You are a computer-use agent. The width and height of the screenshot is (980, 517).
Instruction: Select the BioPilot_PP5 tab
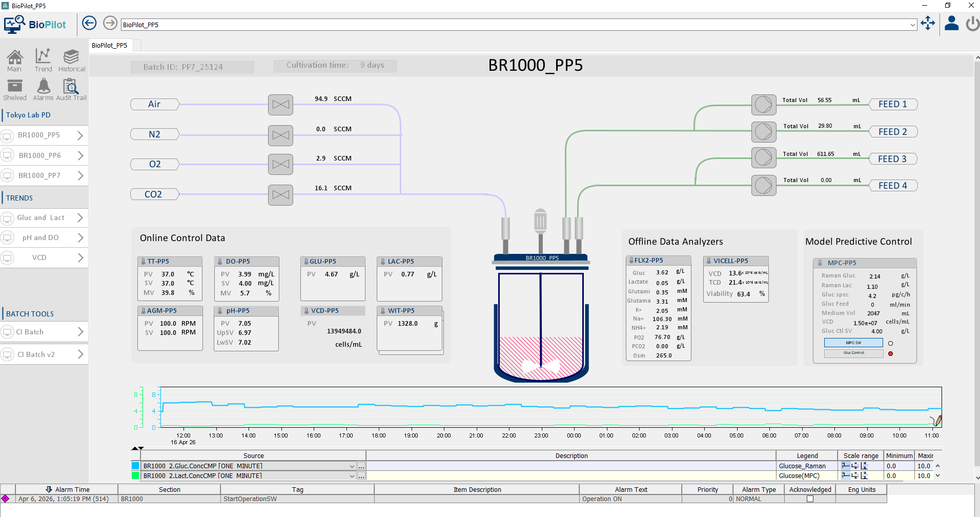[x=111, y=45]
